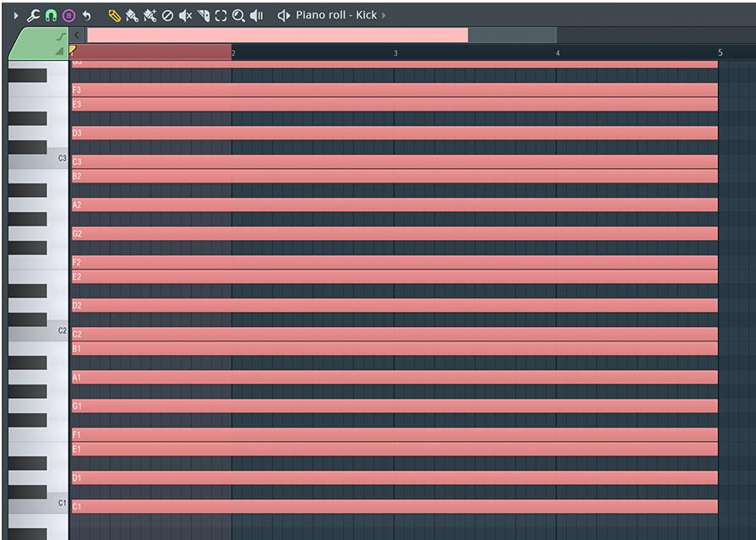Activate the Zoom magnifier tool
Image resolution: width=756 pixels, height=540 pixels.
[x=238, y=16]
